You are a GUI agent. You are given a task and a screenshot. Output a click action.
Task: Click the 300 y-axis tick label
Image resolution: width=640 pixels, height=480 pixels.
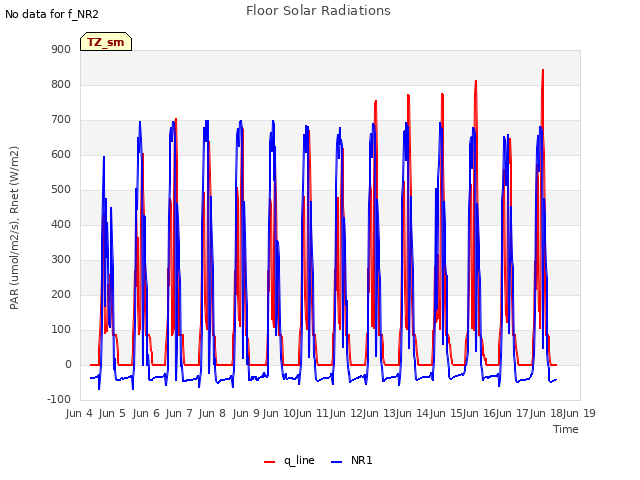[61, 260]
